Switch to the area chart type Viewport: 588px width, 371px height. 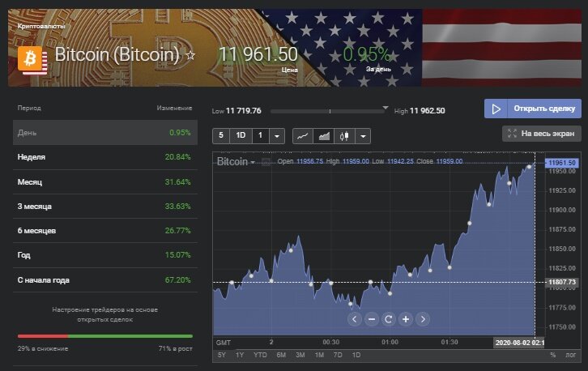(323, 136)
